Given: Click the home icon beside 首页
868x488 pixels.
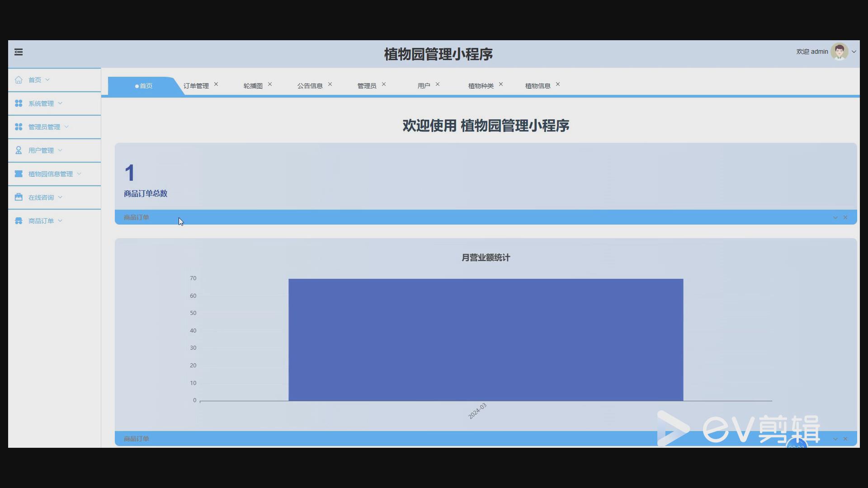Looking at the screenshot, I should [19, 80].
